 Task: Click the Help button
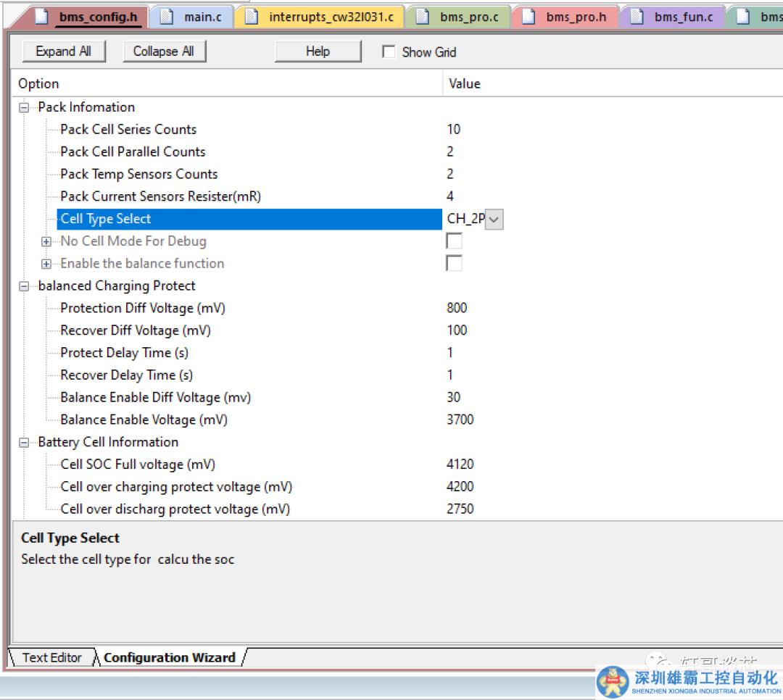(x=318, y=51)
